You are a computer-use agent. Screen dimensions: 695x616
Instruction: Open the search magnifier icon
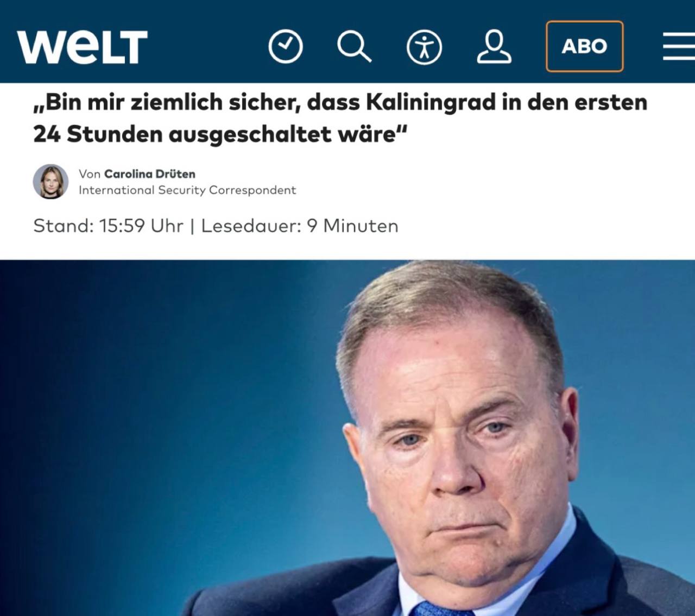tap(354, 47)
